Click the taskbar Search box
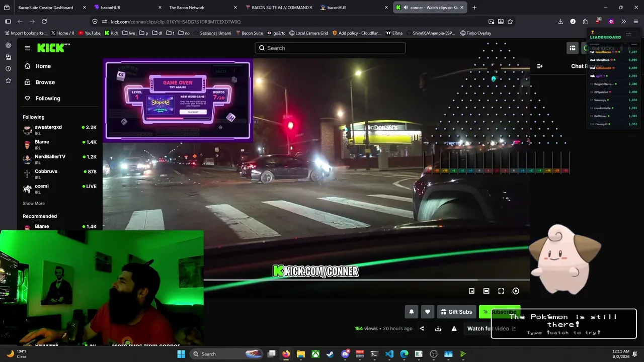The width and height of the screenshot is (644, 362). point(226,354)
